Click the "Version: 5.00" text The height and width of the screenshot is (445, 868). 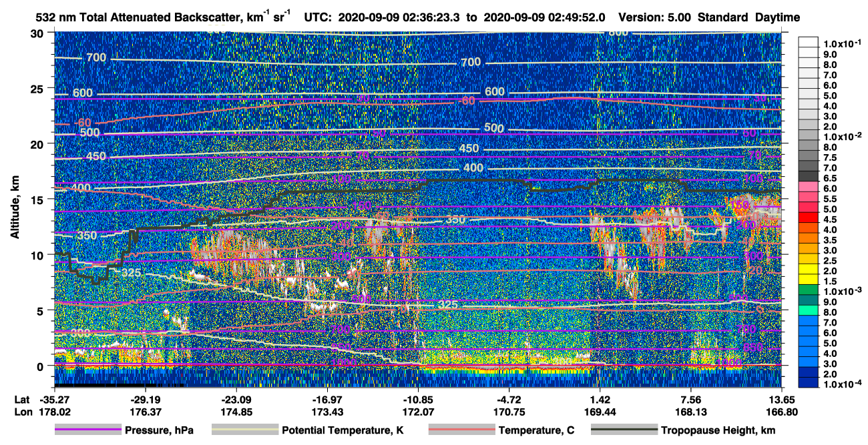[x=655, y=17]
